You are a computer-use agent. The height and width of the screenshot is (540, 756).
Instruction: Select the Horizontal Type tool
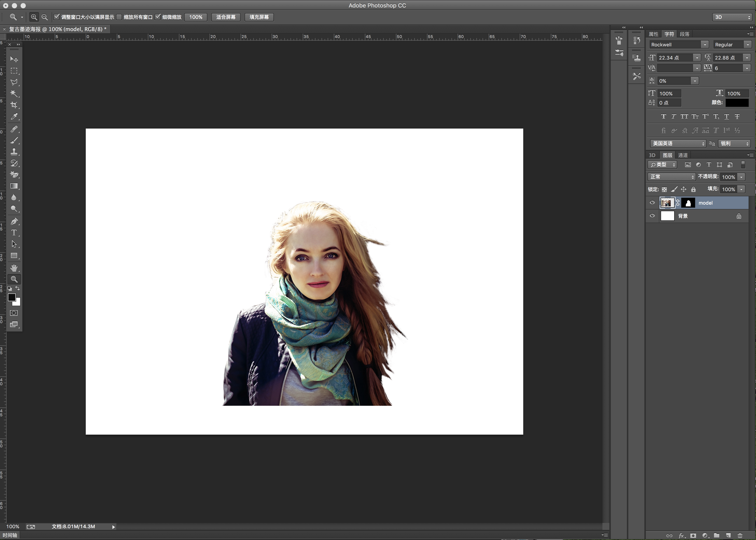pyautogui.click(x=14, y=233)
